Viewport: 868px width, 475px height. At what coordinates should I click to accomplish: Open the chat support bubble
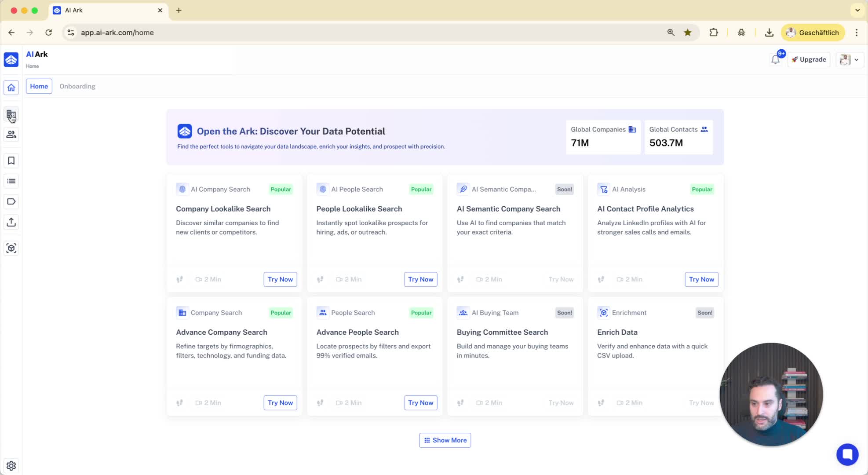click(847, 454)
